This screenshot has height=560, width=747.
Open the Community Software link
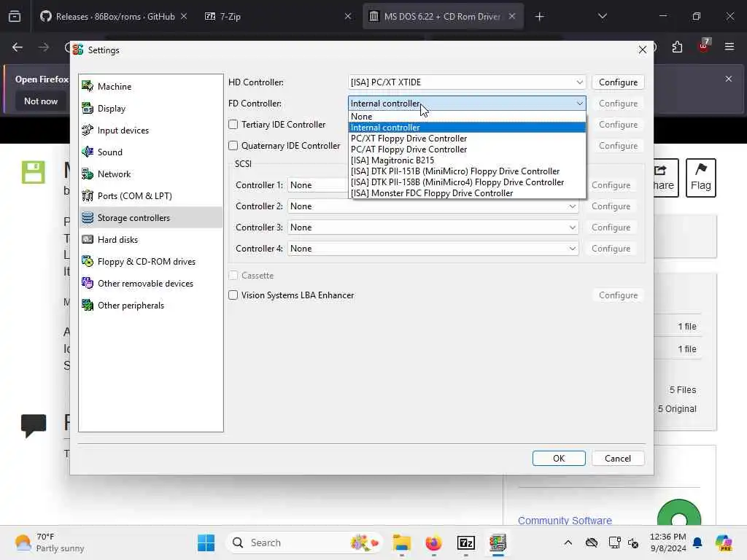pyautogui.click(x=565, y=521)
